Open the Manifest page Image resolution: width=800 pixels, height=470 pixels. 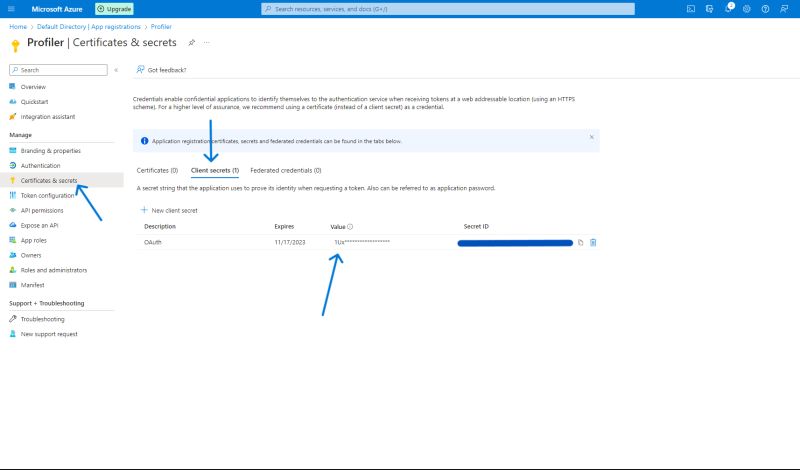pyautogui.click(x=32, y=285)
